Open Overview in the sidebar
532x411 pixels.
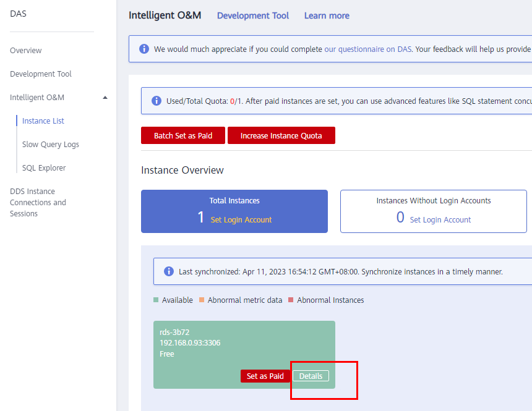click(26, 51)
